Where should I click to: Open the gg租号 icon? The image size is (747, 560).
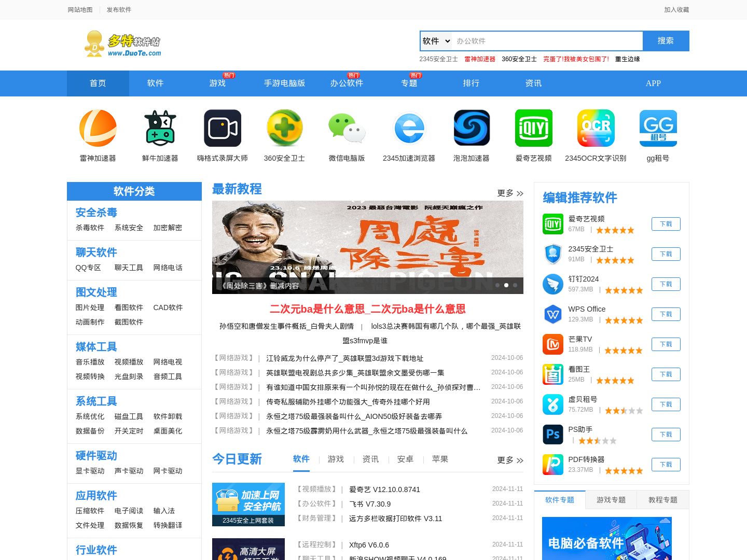tap(658, 128)
